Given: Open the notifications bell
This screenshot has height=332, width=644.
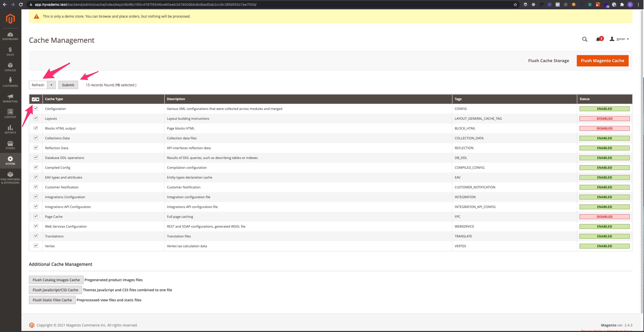Looking at the screenshot, I should point(598,39).
